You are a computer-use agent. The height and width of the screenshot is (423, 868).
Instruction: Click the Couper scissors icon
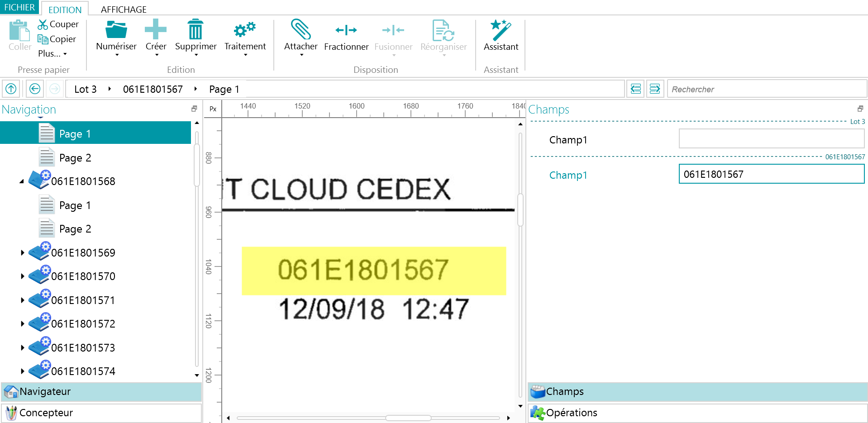[x=43, y=24]
